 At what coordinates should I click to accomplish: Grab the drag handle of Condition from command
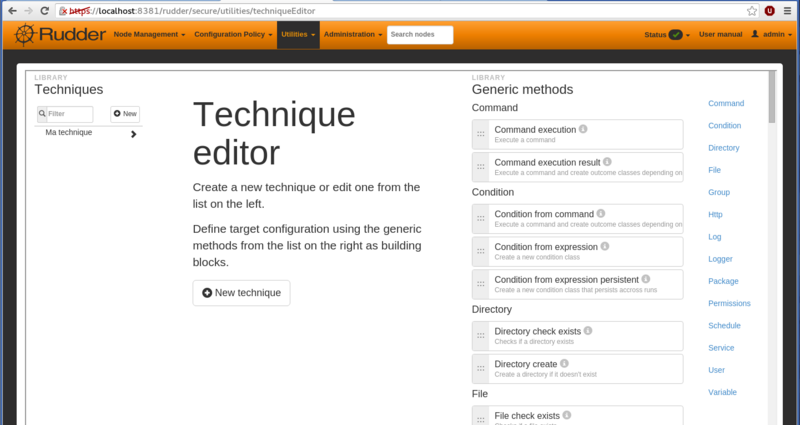coord(481,218)
